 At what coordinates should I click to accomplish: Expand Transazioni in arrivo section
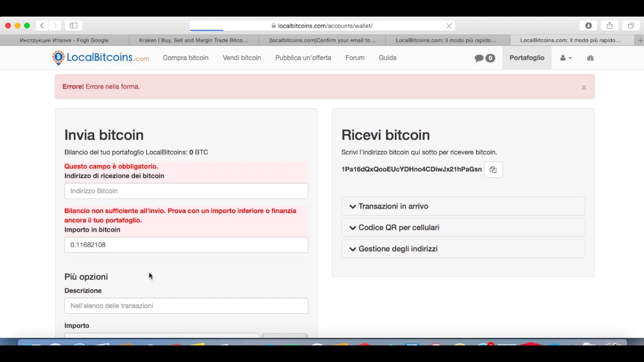pos(463,206)
